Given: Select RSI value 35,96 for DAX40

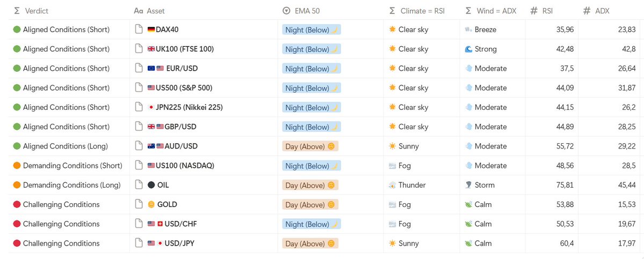Looking at the screenshot, I should [x=565, y=29].
